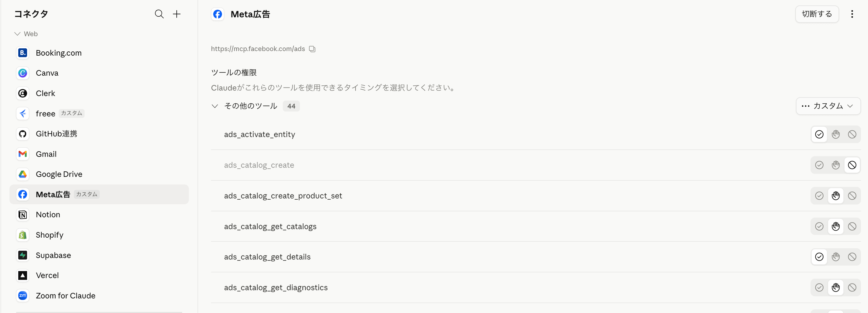
Task: Open the Supabase connector
Action: click(x=99, y=255)
